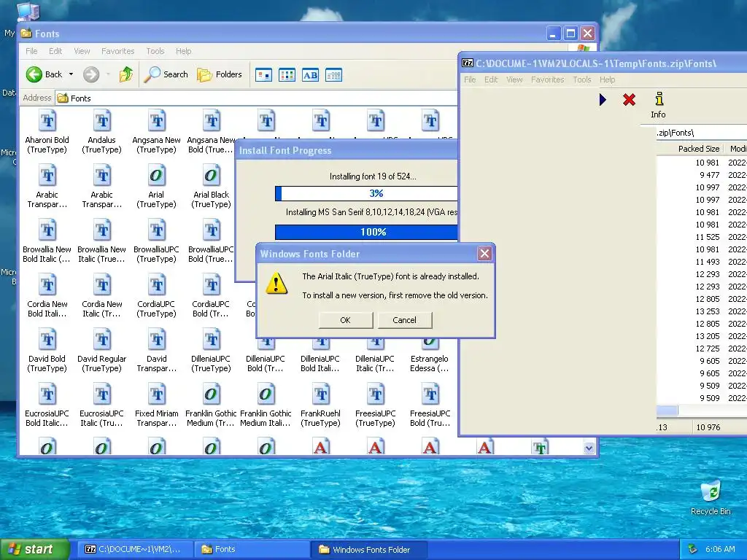Select the Cordia New Bold Italic font icon
This screenshot has width=747, height=560.
pyautogui.click(x=47, y=295)
